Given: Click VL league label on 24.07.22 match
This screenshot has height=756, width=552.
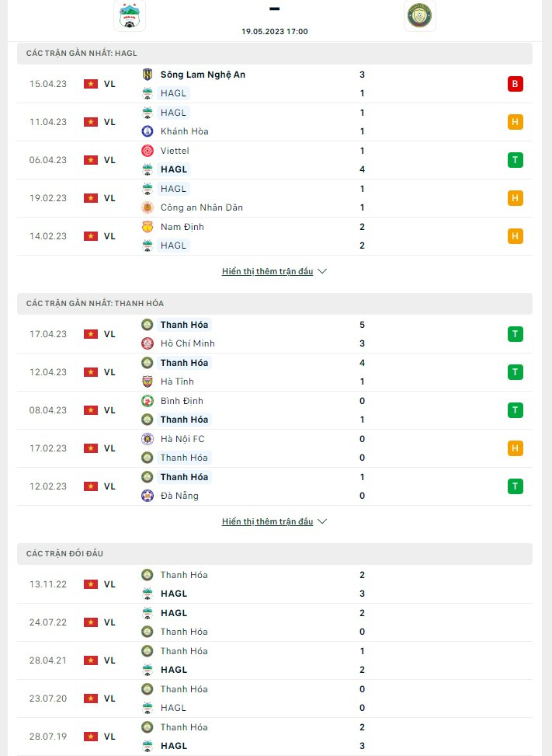Looking at the screenshot, I should pos(109,622).
